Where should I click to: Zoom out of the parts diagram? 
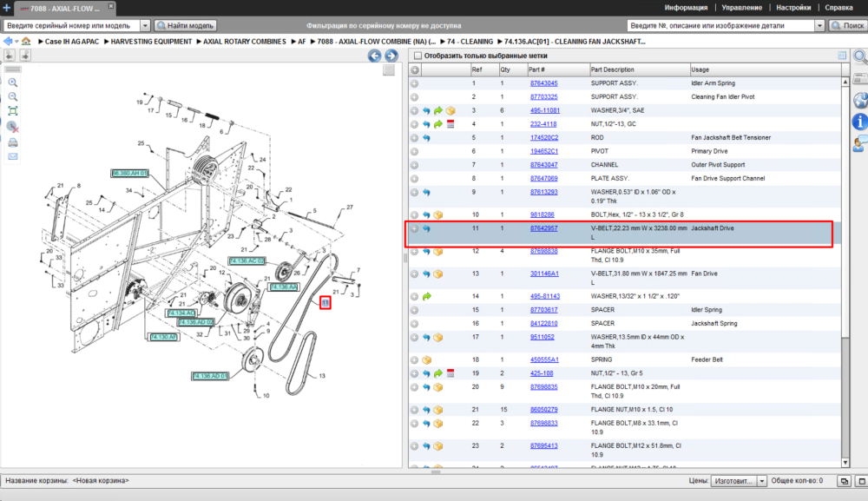tap(13, 96)
